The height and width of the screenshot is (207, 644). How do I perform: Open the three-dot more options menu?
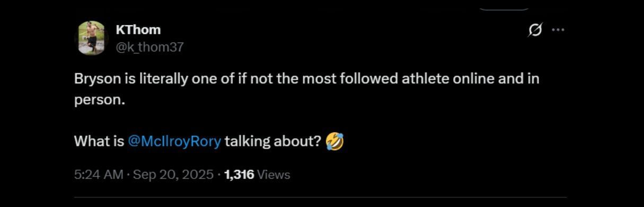tap(558, 30)
